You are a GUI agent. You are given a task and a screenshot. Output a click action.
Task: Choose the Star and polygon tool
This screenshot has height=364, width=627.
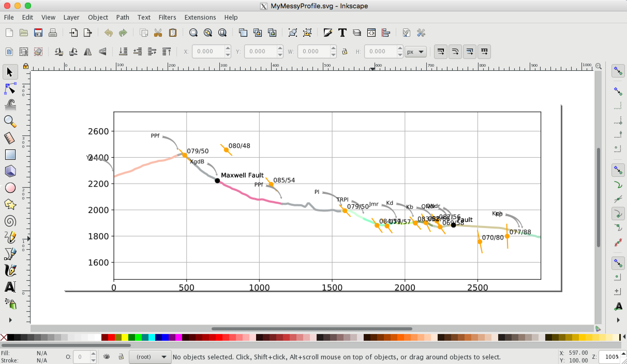[10, 204]
